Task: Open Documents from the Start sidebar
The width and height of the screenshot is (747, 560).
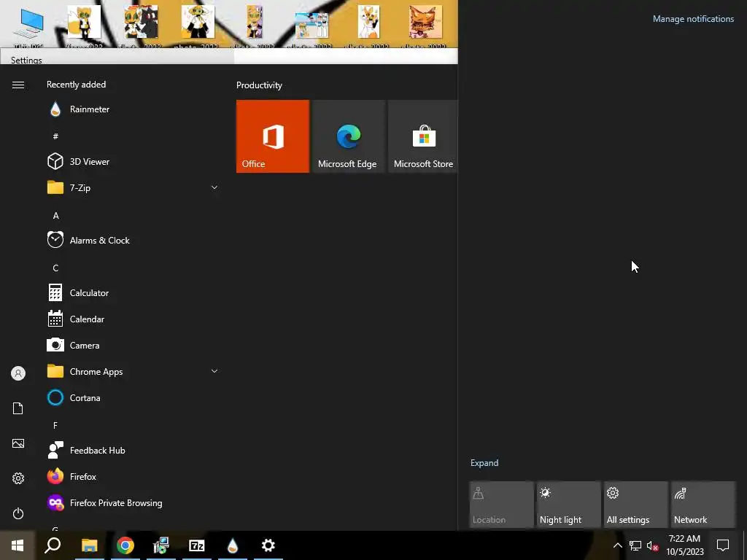Action: 18,408
